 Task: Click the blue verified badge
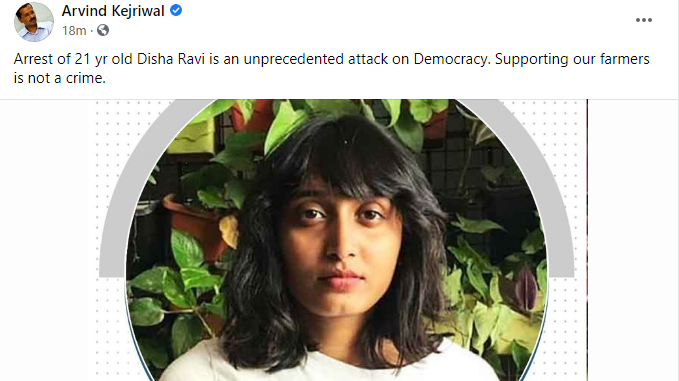pos(176,10)
